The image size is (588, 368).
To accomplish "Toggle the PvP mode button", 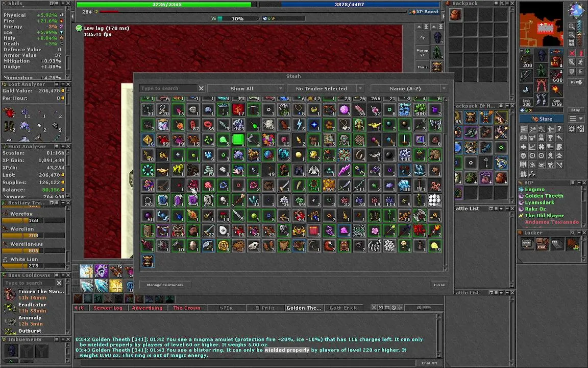I will point(576,82).
